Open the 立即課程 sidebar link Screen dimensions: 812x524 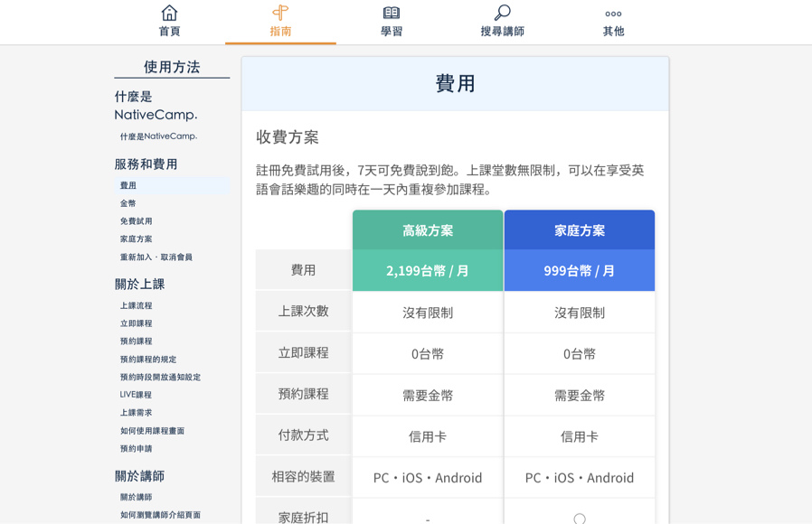(137, 323)
